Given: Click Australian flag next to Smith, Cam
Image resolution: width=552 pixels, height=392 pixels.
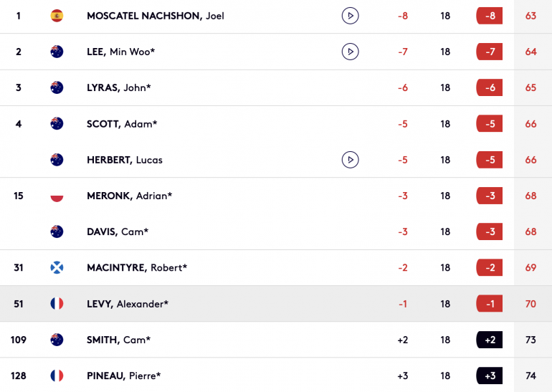Looking at the screenshot, I should click(57, 340).
